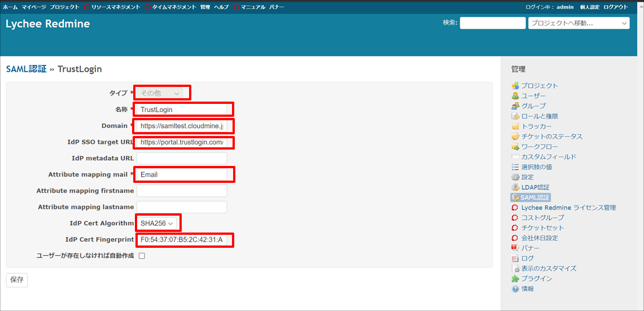Screen dimensions: 644x311
Task: Open プロジェクト in the top menu
Action: [x=64, y=7]
